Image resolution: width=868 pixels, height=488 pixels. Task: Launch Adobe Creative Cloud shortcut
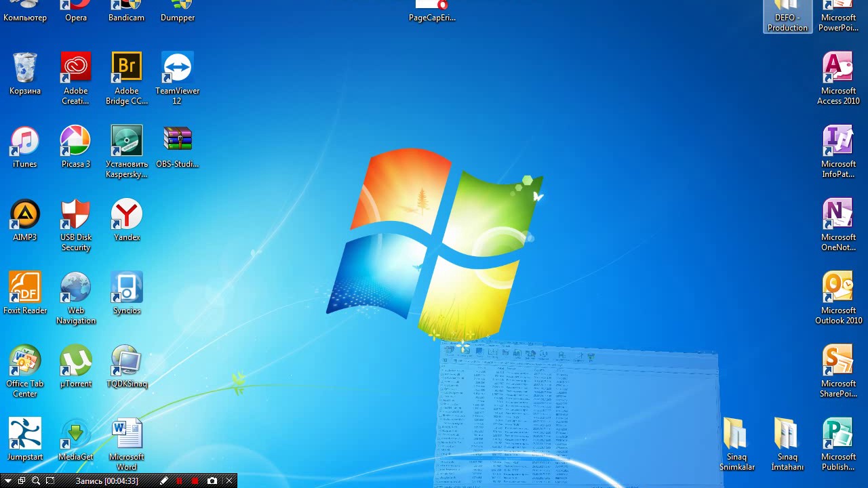coord(76,79)
